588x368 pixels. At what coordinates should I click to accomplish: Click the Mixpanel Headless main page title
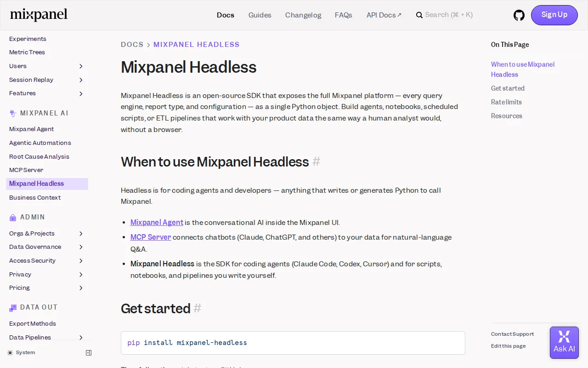[188, 67]
